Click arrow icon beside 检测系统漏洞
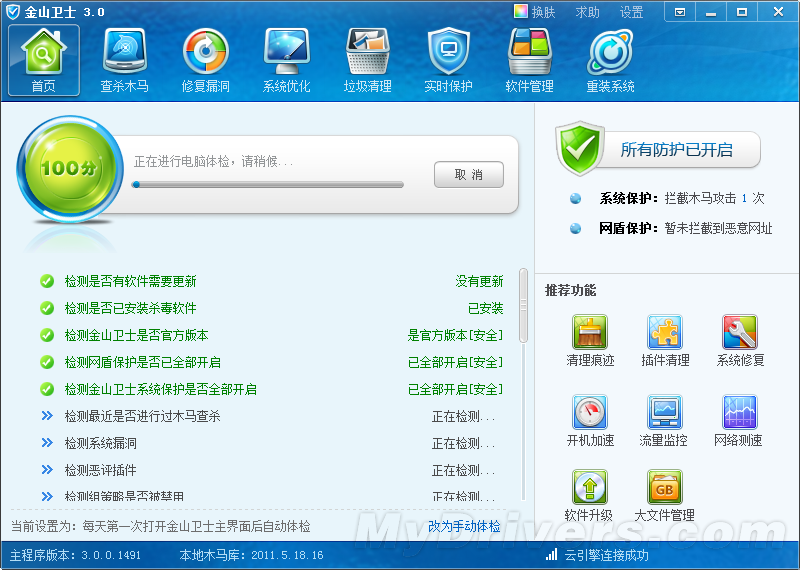The image size is (800, 570). tap(47, 443)
